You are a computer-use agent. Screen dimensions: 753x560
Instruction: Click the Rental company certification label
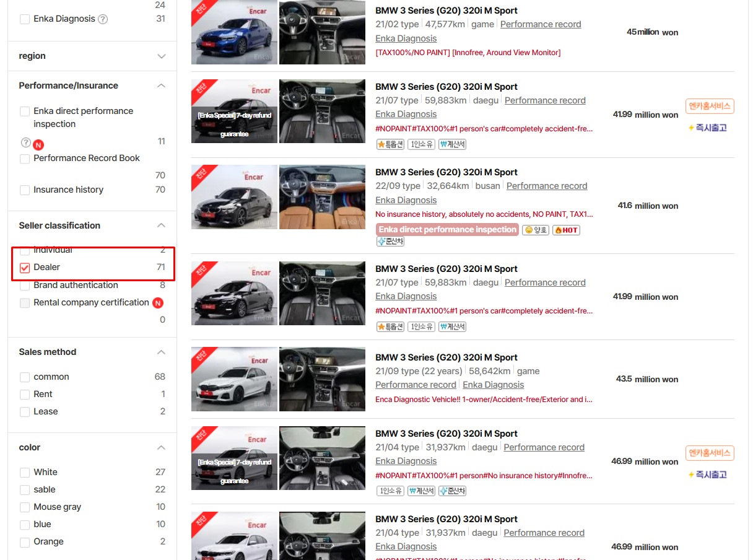coord(91,303)
